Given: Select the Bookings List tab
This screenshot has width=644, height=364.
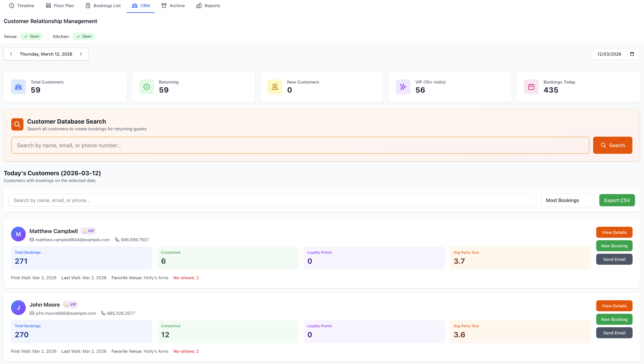Looking at the screenshot, I should pos(103,5).
